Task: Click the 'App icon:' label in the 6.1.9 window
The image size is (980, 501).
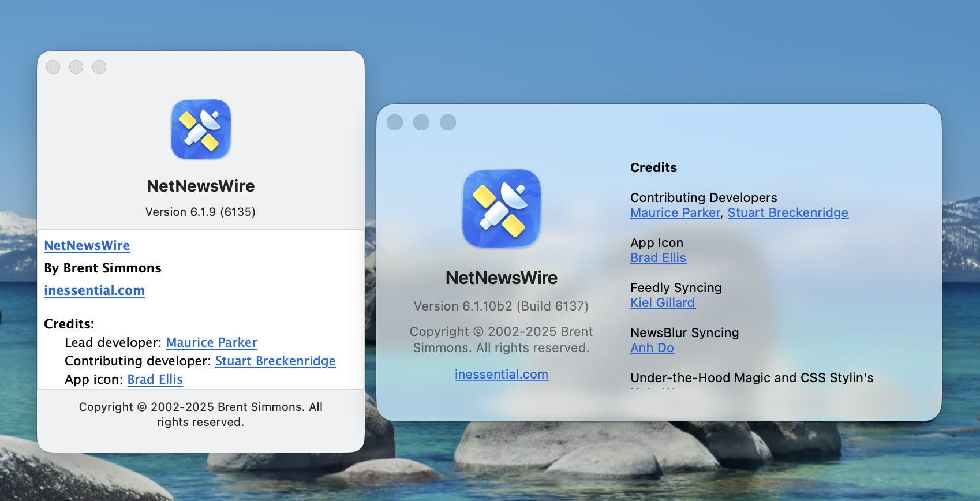Action: 94,379
